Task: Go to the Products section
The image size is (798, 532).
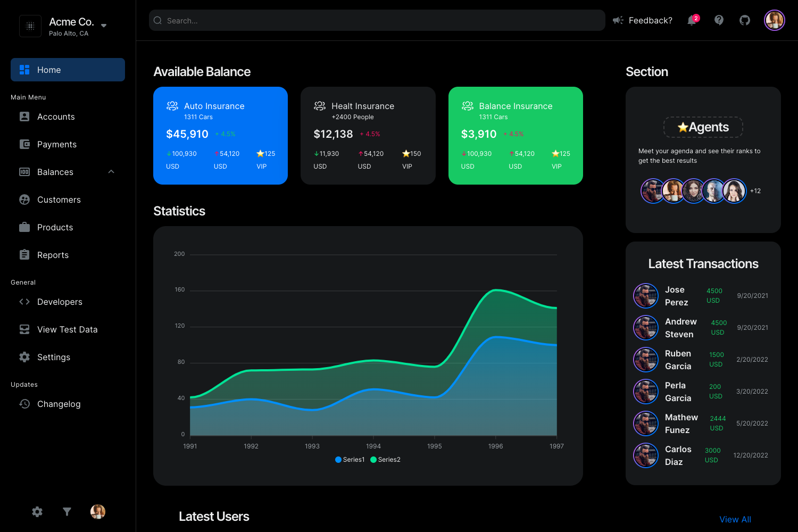Action: tap(55, 227)
